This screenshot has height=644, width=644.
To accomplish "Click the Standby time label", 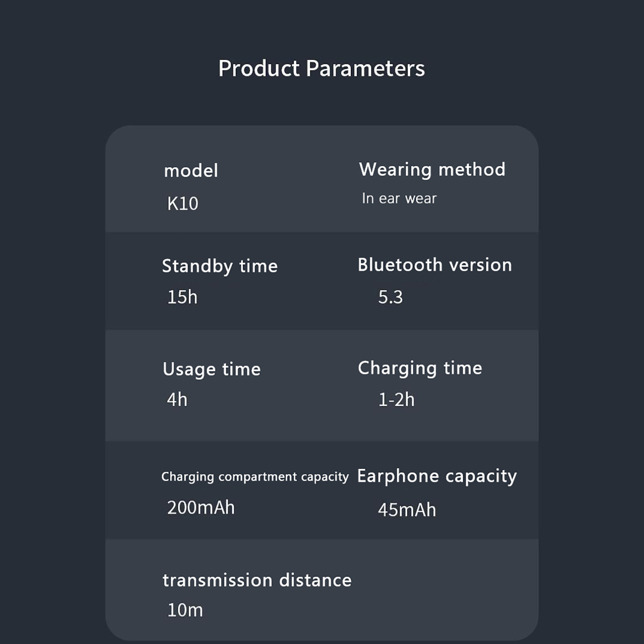I will pyautogui.click(x=220, y=266).
